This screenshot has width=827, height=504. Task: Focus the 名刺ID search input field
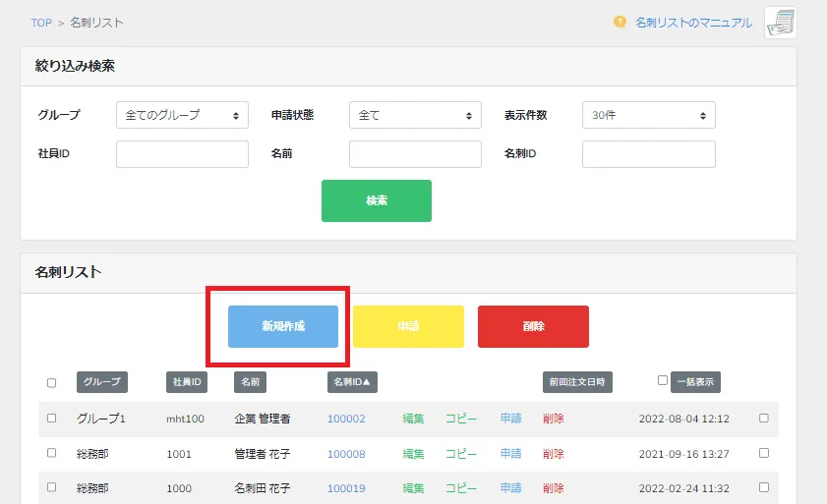tap(649, 154)
